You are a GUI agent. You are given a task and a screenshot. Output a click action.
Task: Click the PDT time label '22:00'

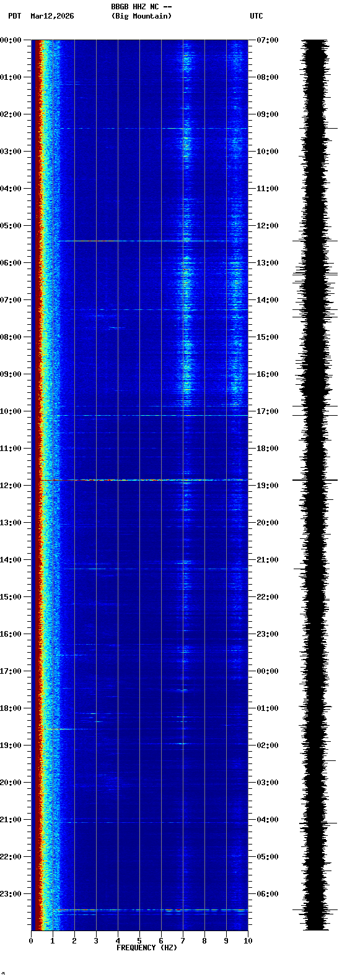tap(11, 857)
